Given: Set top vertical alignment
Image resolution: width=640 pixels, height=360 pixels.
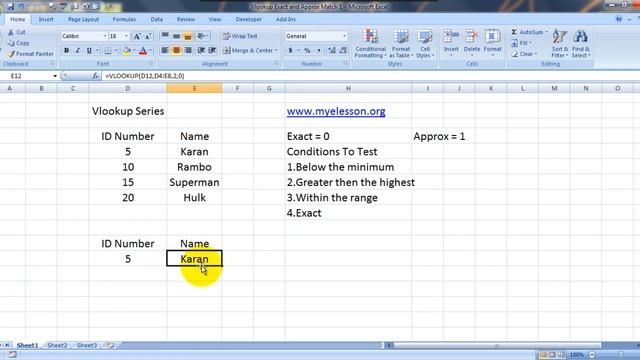Looking at the screenshot, I should [165, 36].
